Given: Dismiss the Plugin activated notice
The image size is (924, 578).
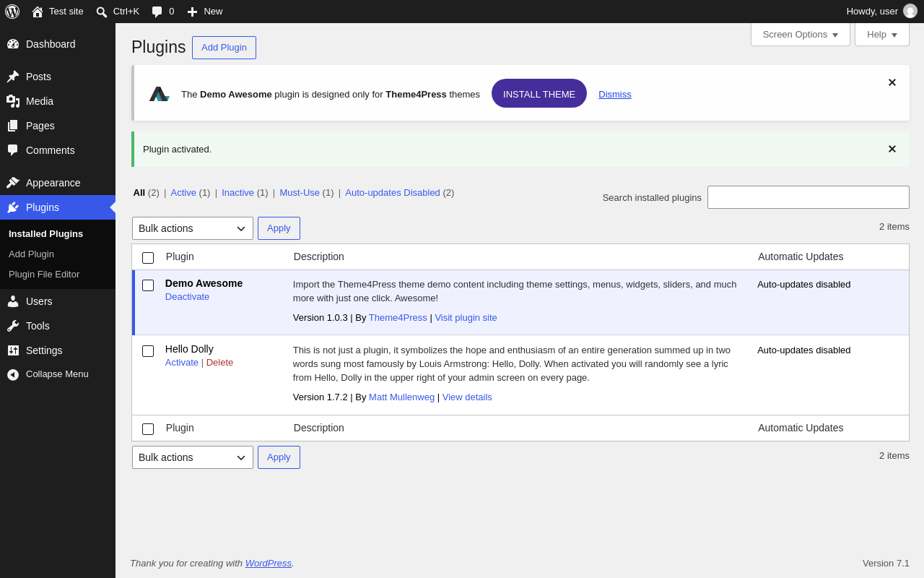Looking at the screenshot, I should [892, 149].
